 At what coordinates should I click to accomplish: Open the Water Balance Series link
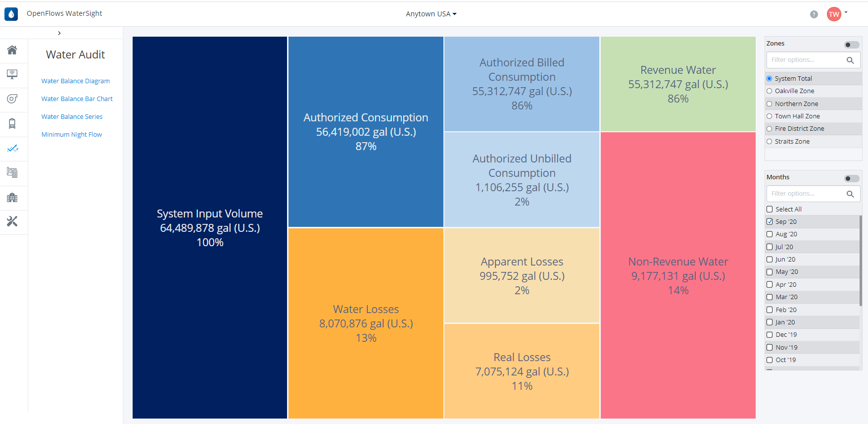point(72,116)
